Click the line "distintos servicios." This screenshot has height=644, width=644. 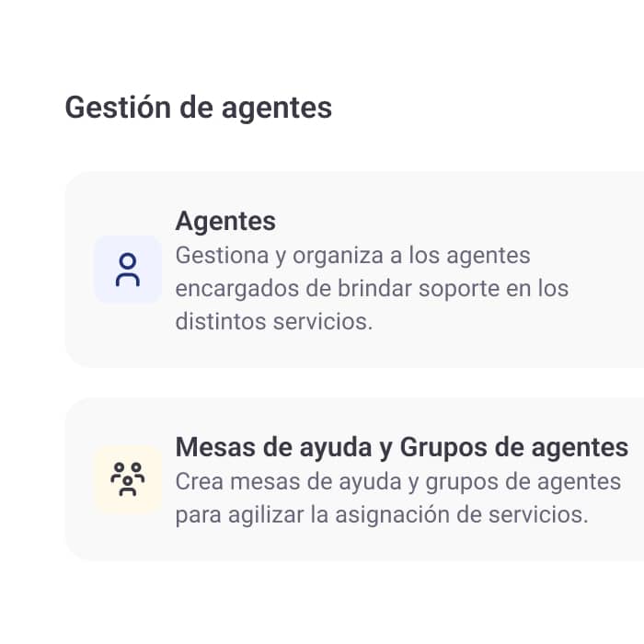[273, 323]
